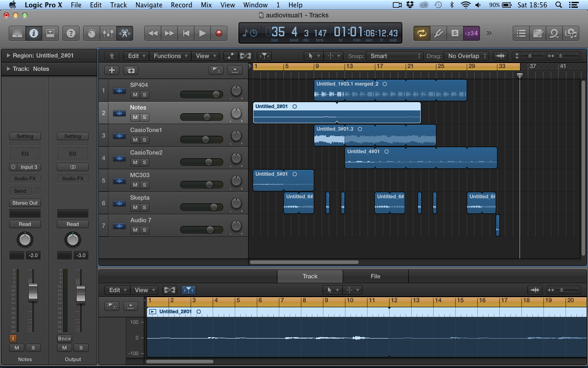The width and height of the screenshot is (588, 368).
Task: Open the Tracks Edit dropdown menu
Action: pos(136,56)
